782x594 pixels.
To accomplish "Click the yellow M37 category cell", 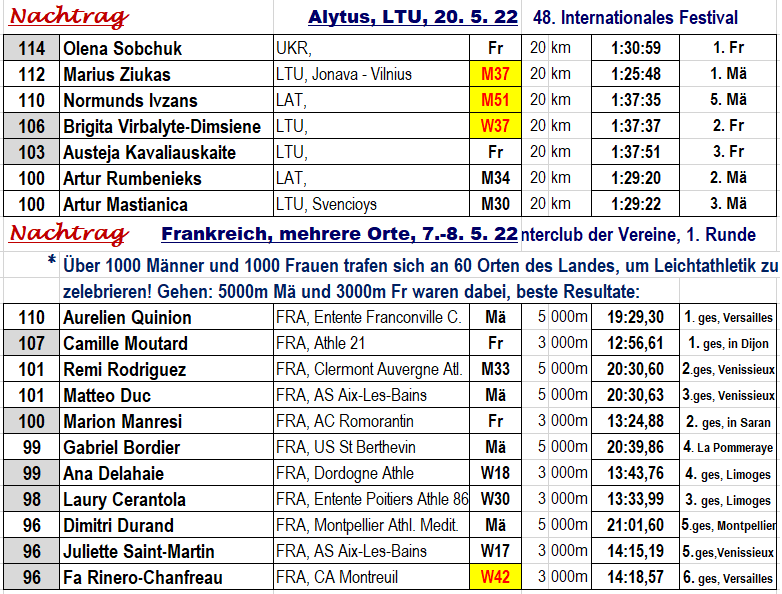I will click(495, 74).
